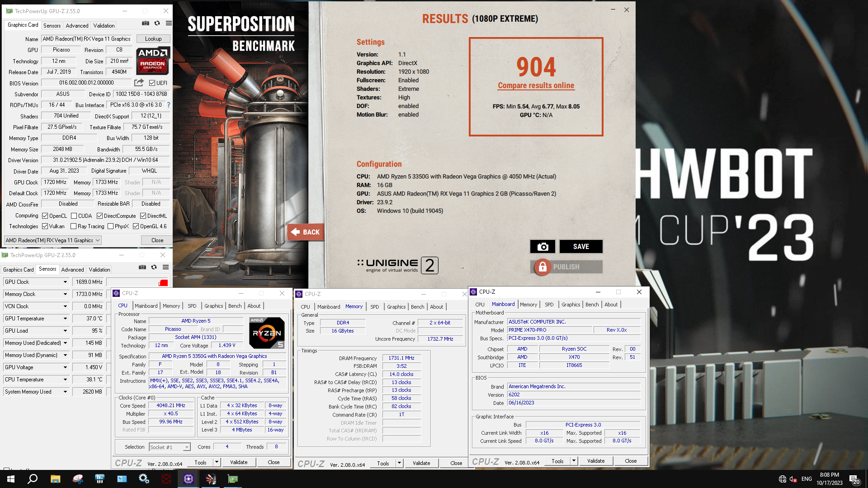
Task: Click the screenshot camera icon in GPU-Z Graphics Card window
Action: tap(146, 23)
